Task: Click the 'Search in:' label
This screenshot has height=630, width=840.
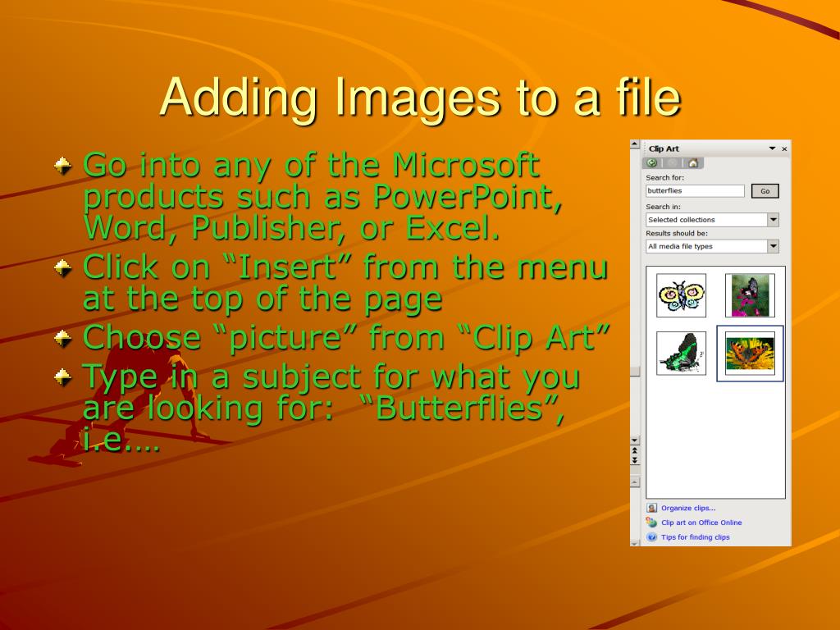Action: [663, 207]
